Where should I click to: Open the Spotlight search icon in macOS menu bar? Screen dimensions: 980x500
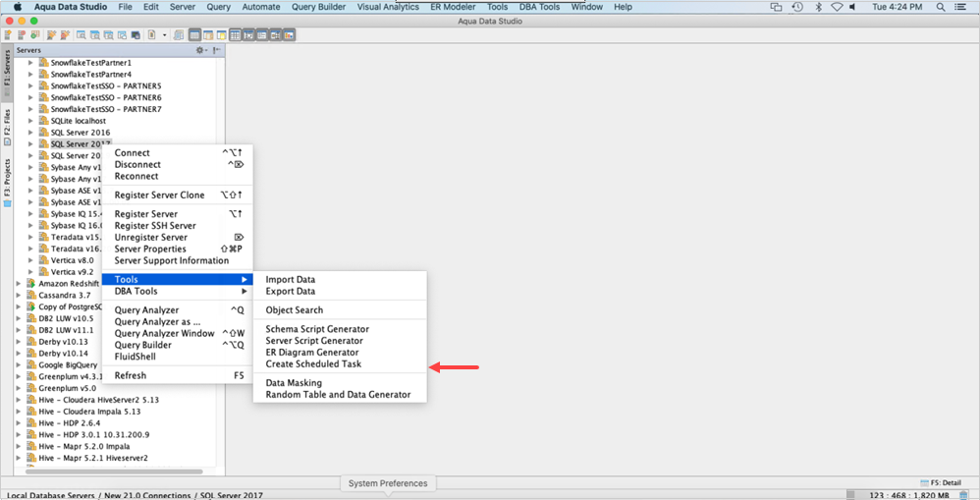(940, 7)
